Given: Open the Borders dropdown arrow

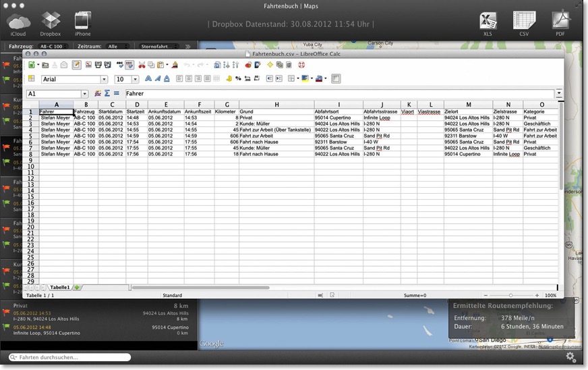Looking at the screenshot, I should pos(298,78).
